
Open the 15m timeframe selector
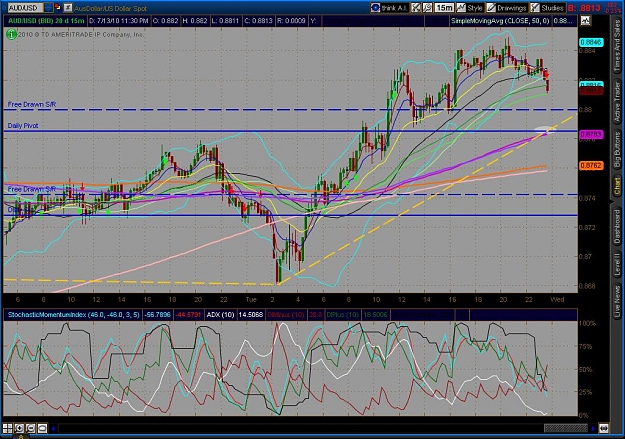[x=444, y=8]
